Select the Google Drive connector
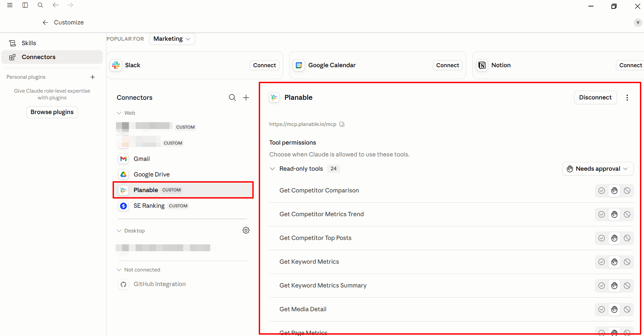Image resolution: width=644 pixels, height=336 pixels. pyautogui.click(x=183, y=174)
